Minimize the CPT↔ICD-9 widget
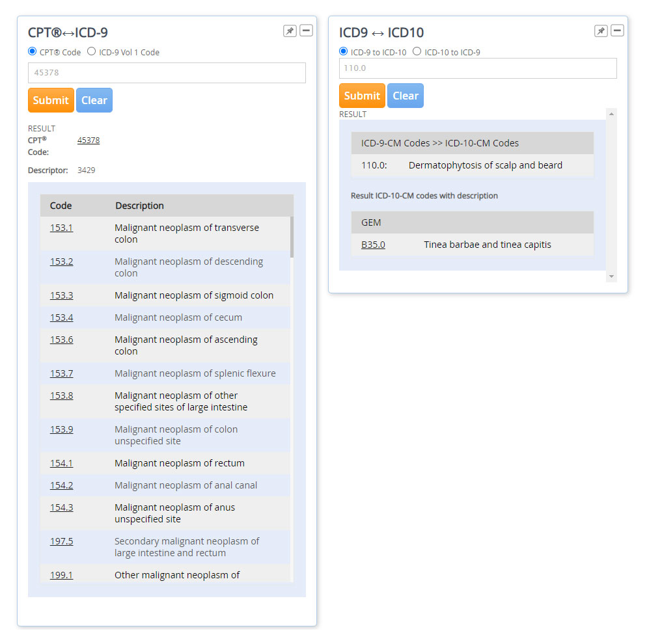The height and width of the screenshot is (644, 647). point(306,30)
